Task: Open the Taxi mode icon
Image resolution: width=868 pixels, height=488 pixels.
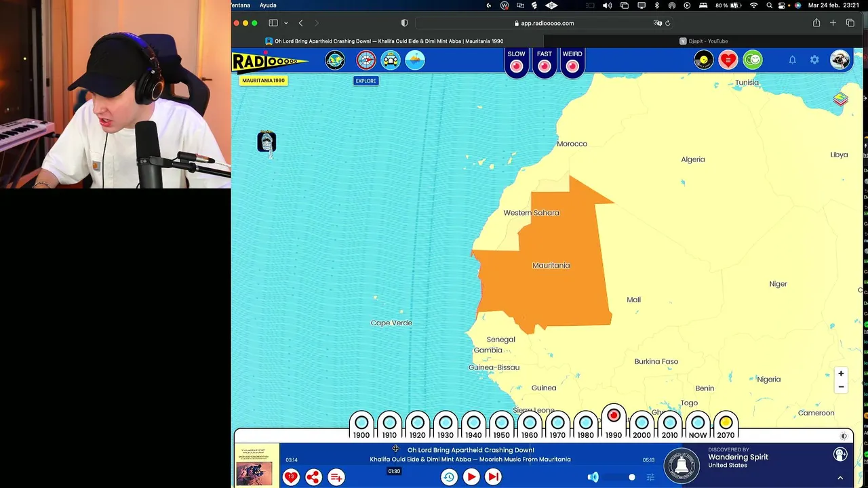Action: (x=391, y=60)
